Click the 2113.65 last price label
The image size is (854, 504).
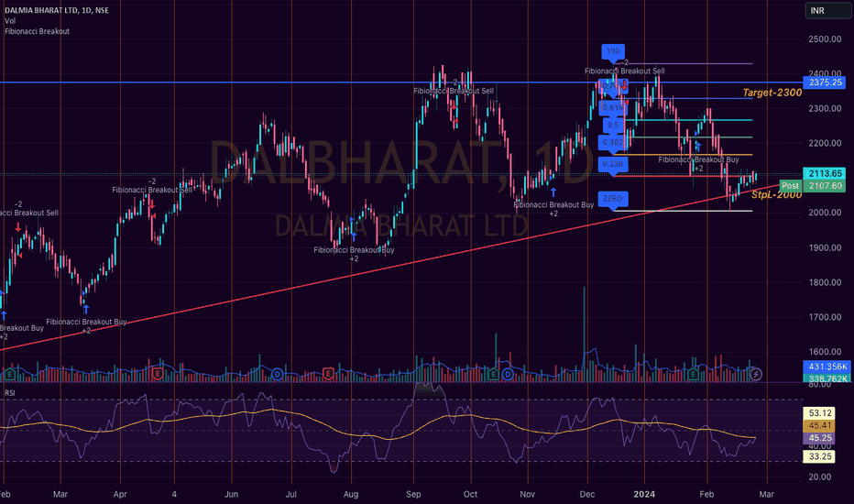(825, 173)
